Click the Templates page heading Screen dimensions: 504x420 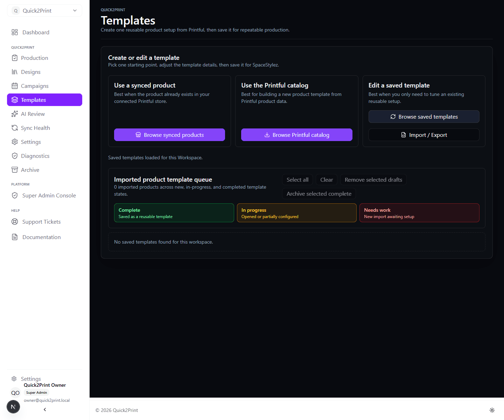(128, 20)
